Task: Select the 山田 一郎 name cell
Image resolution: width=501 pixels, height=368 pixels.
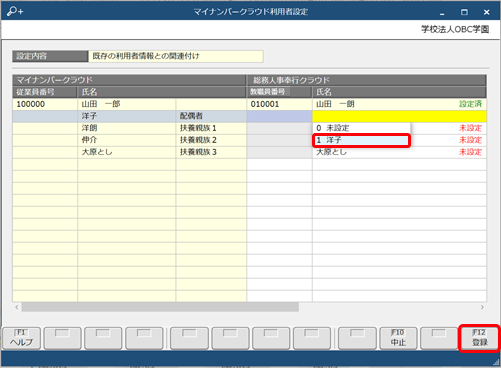Action: tap(127, 104)
